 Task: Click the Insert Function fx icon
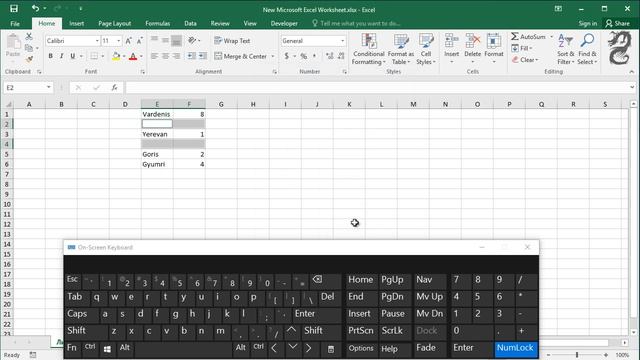click(x=114, y=87)
